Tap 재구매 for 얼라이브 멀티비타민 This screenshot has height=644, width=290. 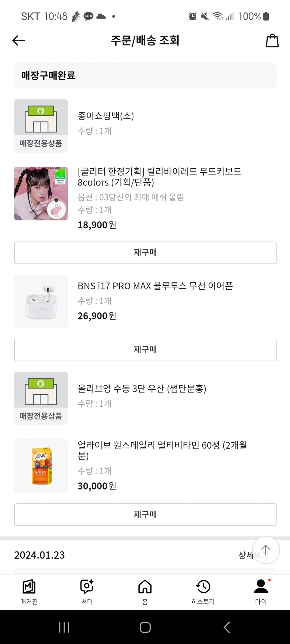pyautogui.click(x=145, y=514)
